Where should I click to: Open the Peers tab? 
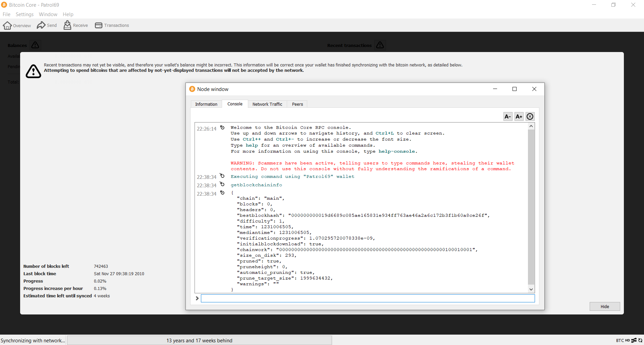pos(297,104)
